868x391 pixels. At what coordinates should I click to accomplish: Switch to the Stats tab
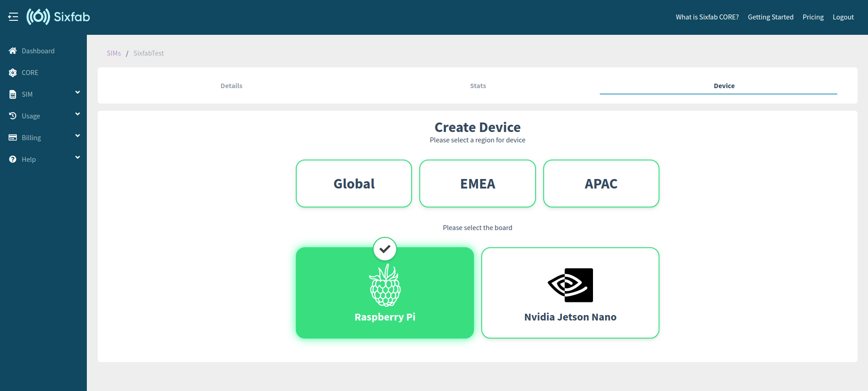[478, 85]
